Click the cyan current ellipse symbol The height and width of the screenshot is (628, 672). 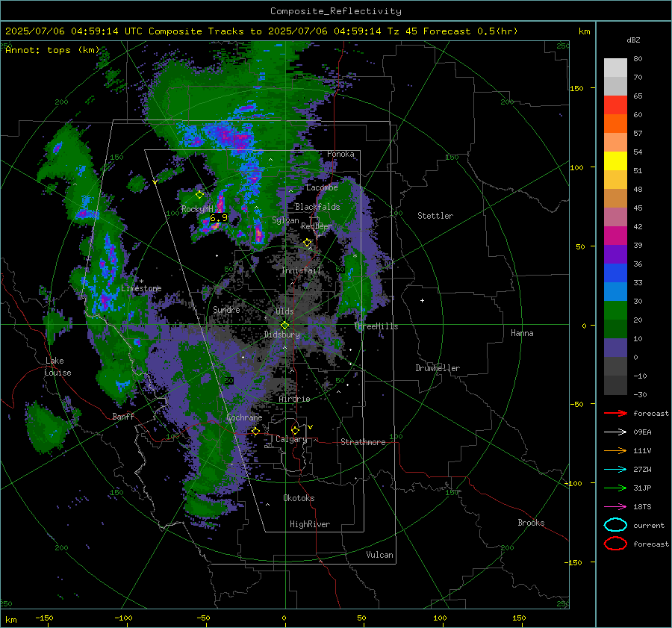tap(615, 525)
